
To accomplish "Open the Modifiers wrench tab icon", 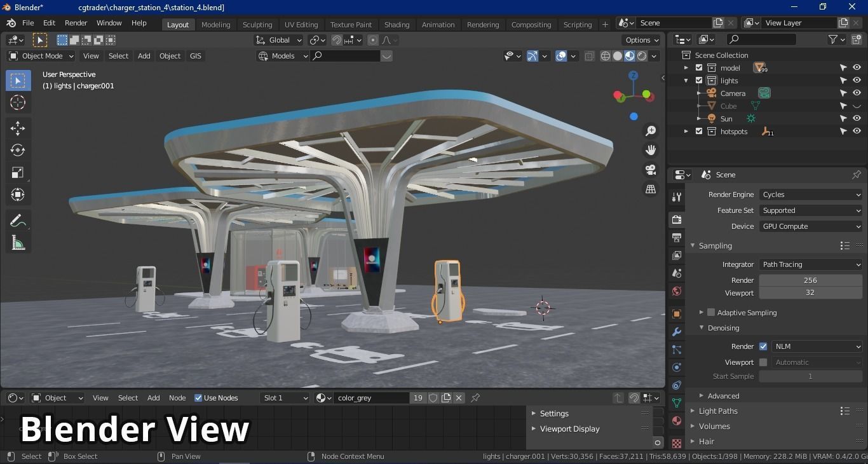I will (677, 332).
